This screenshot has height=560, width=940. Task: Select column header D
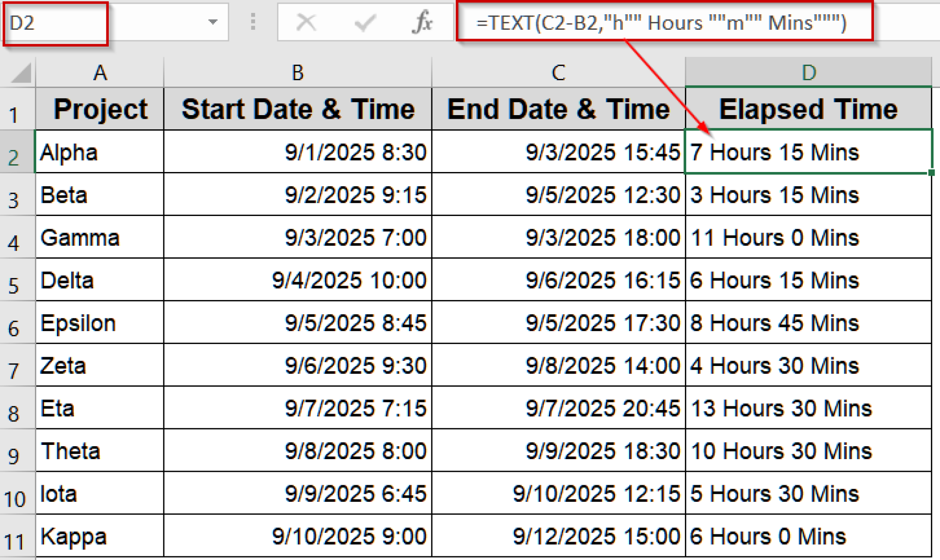point(810,72)
